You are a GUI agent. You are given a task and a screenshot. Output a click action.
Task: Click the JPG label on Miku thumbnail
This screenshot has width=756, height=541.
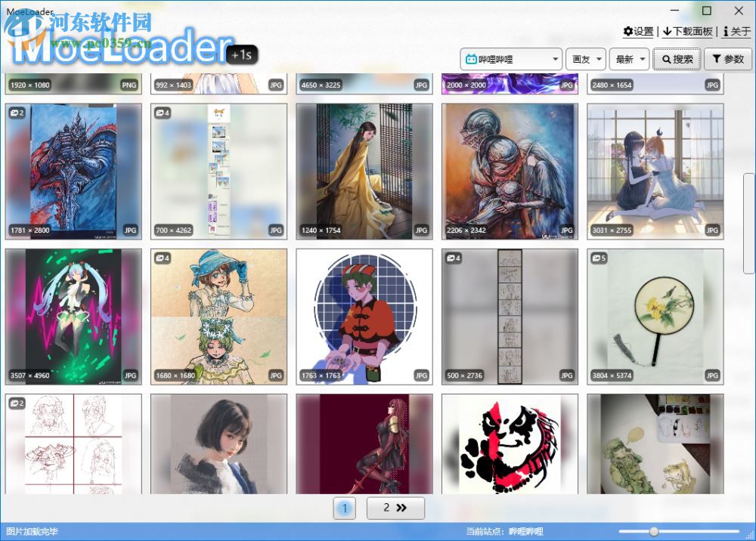130,376
